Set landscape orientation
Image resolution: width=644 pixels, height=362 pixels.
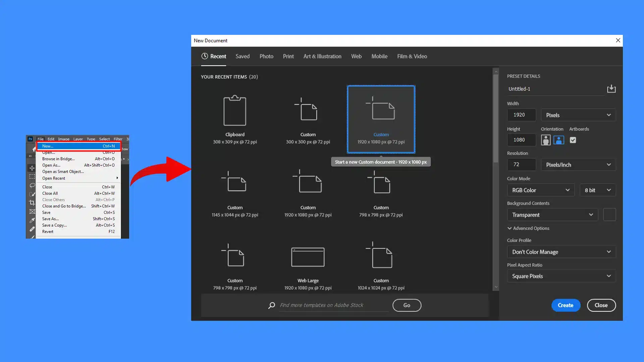(558, 140)
